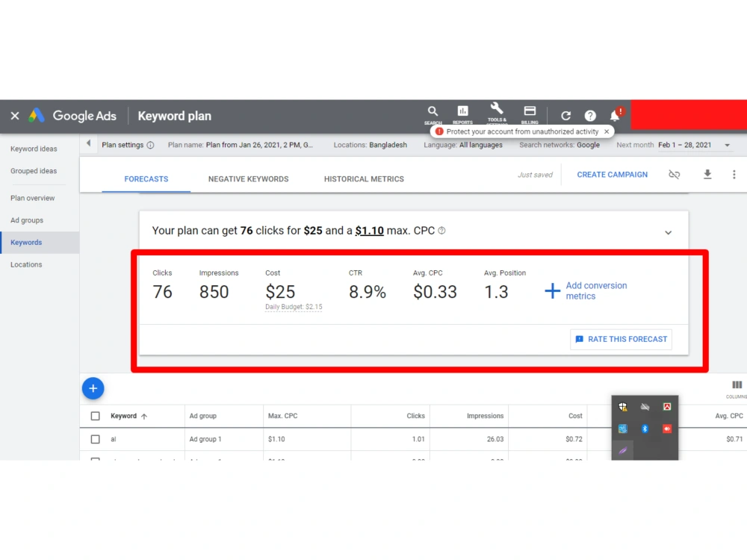Click the Clicks column header
This screenshot has height=560, width=747.
click(x=415, y=416)
